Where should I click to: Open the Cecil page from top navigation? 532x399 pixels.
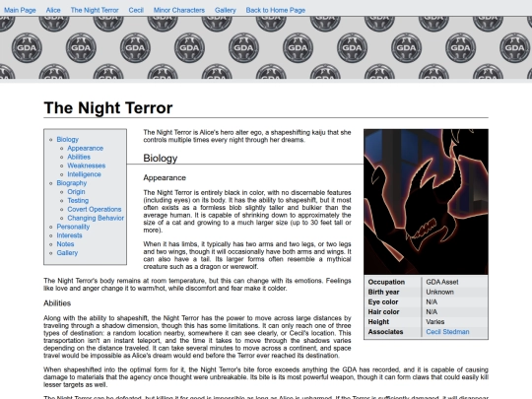[136, 10]
